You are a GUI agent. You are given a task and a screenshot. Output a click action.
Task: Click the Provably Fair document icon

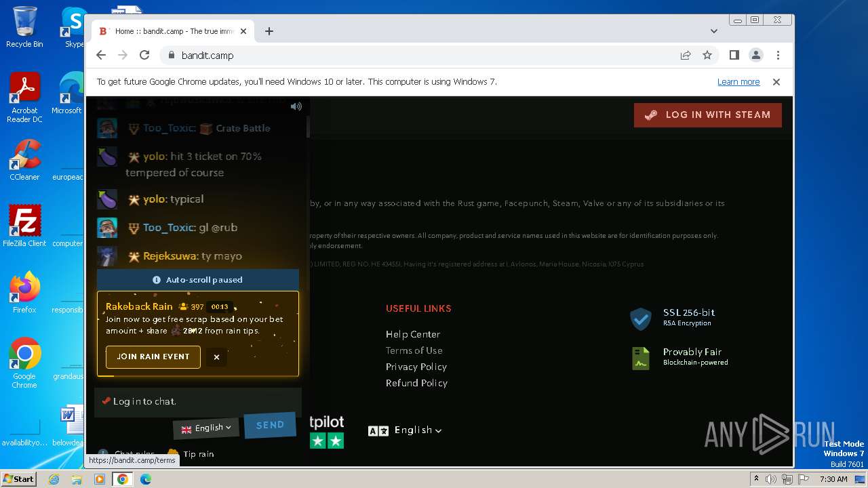(x=641, y=358)
